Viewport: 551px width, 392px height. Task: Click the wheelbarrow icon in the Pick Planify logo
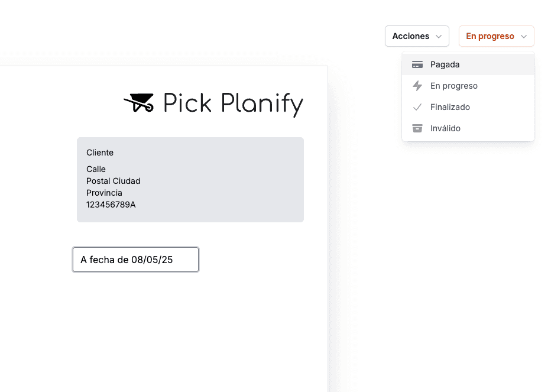click(140, 103)
